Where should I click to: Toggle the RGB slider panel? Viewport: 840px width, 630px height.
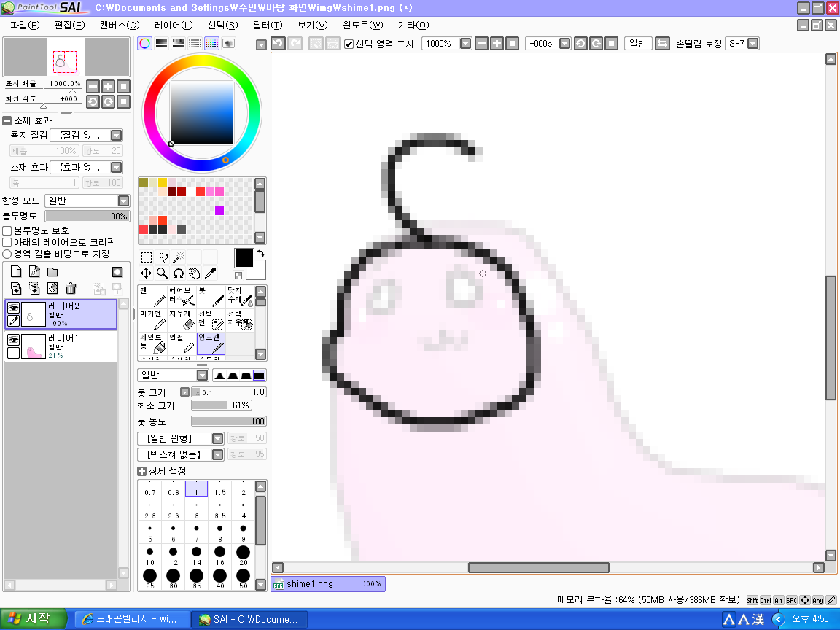161,44
